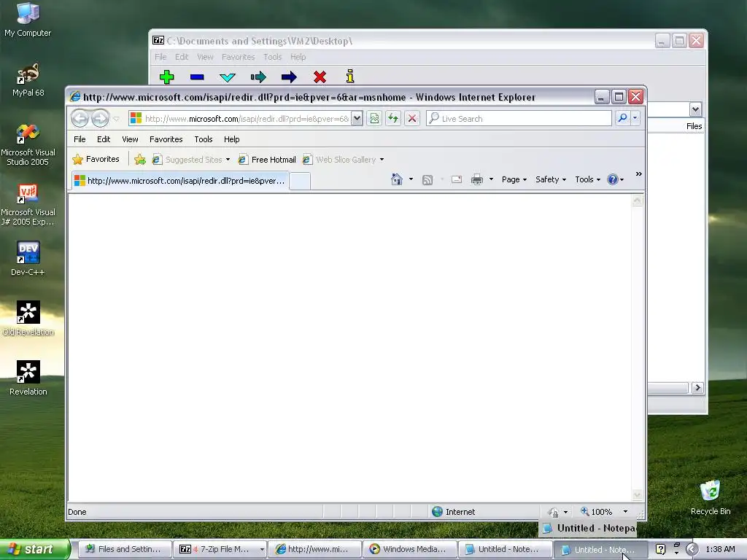Screen dimensions: 747x560
Task: Open the zoom level 100% dropdown
Action: (625, 512)
